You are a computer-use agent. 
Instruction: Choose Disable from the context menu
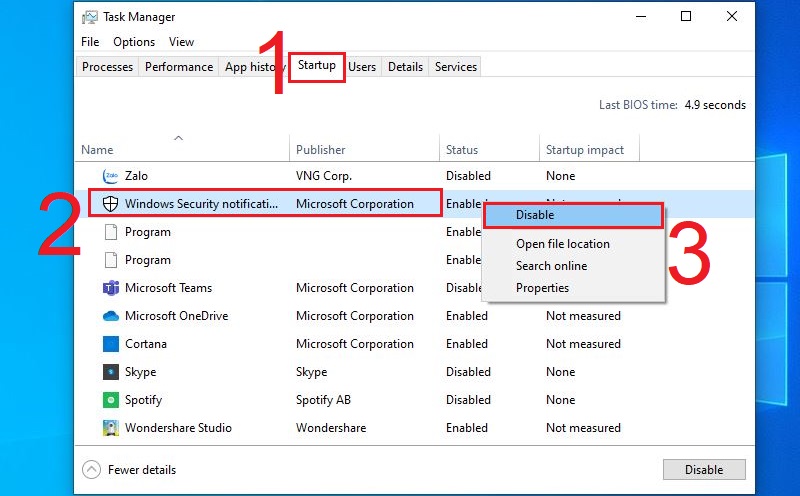coord(535,215)
